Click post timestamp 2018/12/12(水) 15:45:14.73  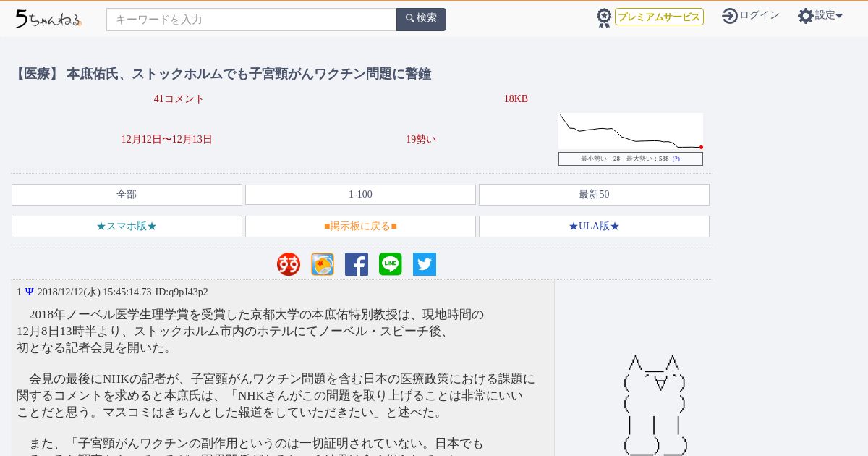(94, 292)
